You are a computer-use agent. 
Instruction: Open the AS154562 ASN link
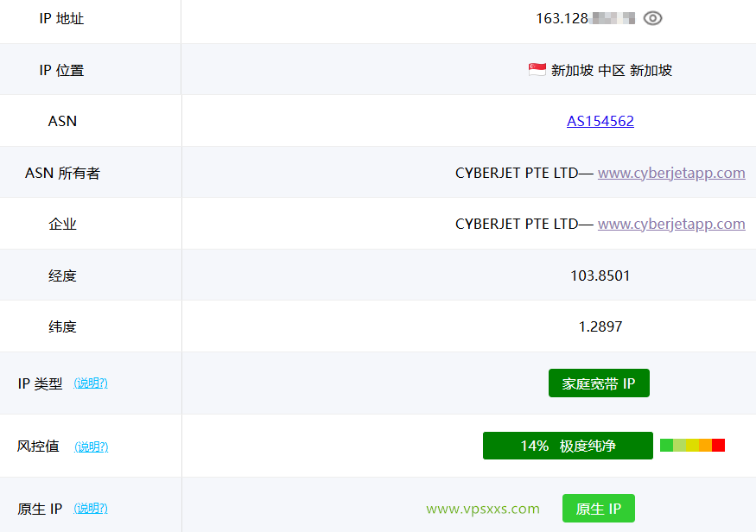pos(600,121)
